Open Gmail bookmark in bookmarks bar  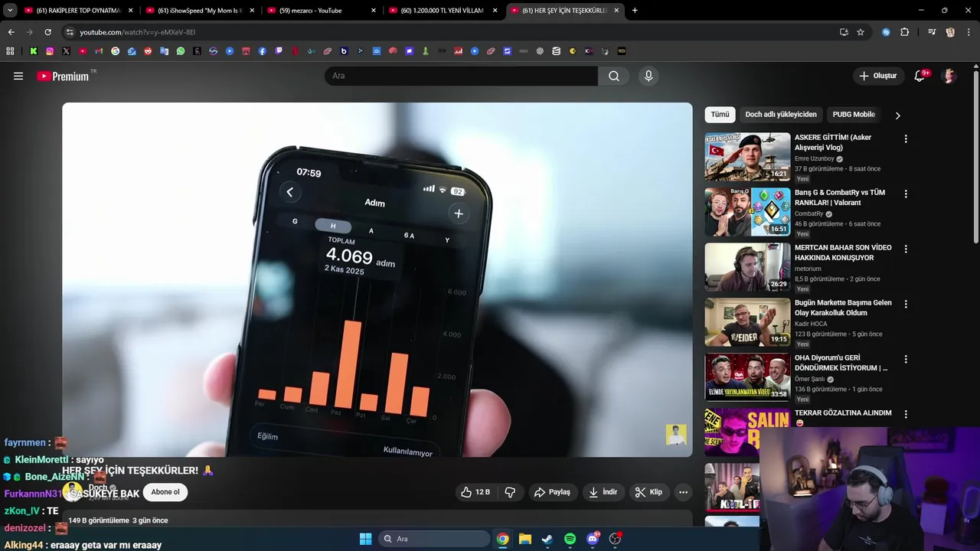(x=99, y=51)
